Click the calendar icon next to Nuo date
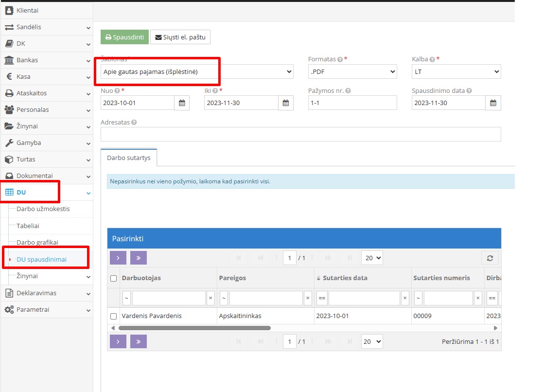 182,103
